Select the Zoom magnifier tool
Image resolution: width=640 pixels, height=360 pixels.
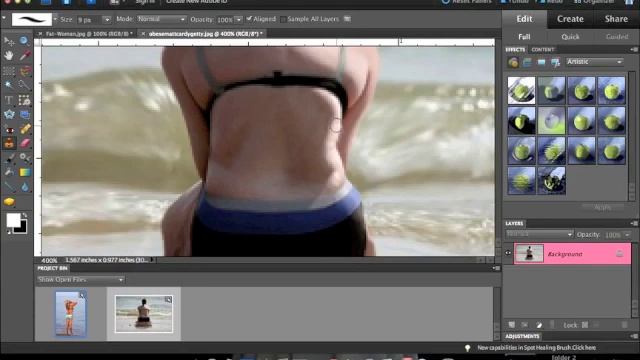click(x=24, y=40)
